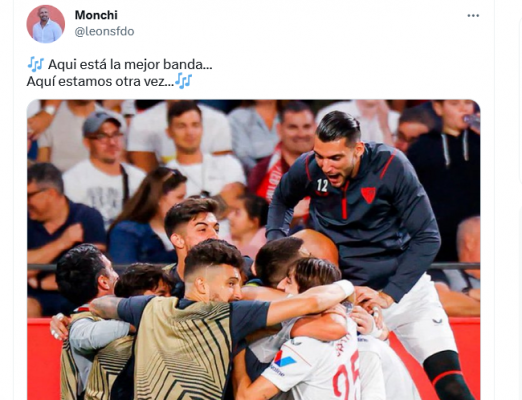
Task: Open Monchi's round profile avatar
Action: [46, 24]
